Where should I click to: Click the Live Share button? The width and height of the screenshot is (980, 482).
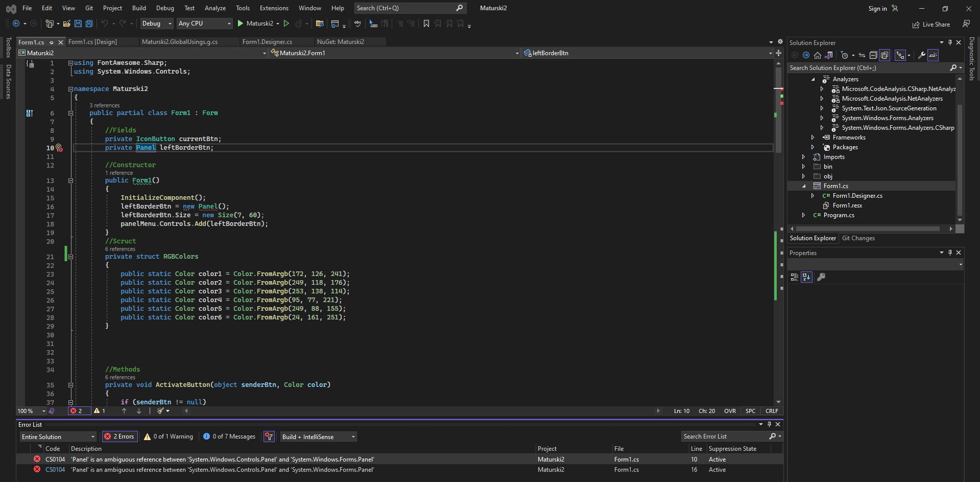click(x=931, y=25)
